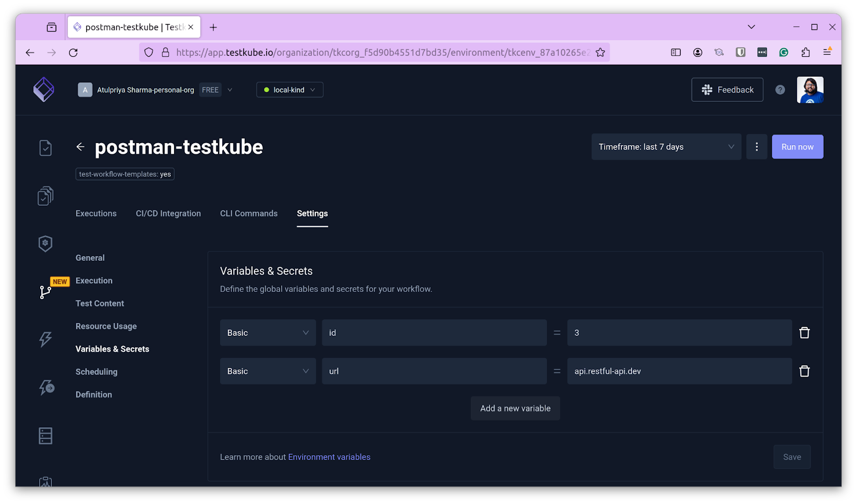The height and width of the screenshot is (504, 857).
Task: Open the Test Workflows branch icon
Action: (46, 292)
